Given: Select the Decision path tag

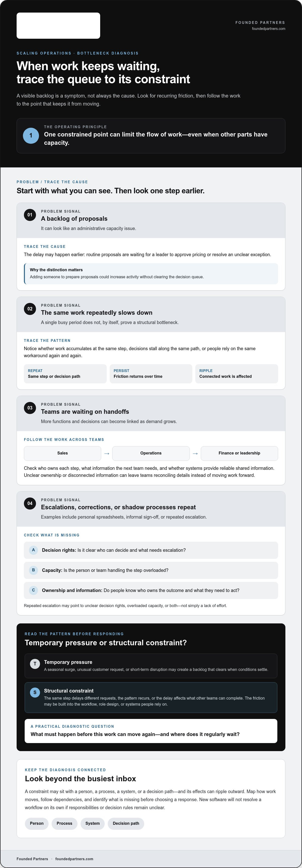Looking at the screenshot, I should click(x=126, y=823).
